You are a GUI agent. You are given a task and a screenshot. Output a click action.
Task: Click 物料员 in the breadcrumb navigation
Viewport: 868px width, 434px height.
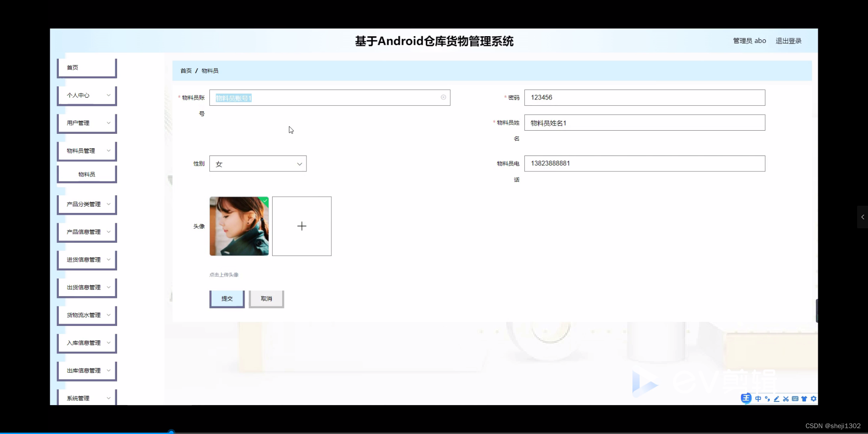pos(209,71)
